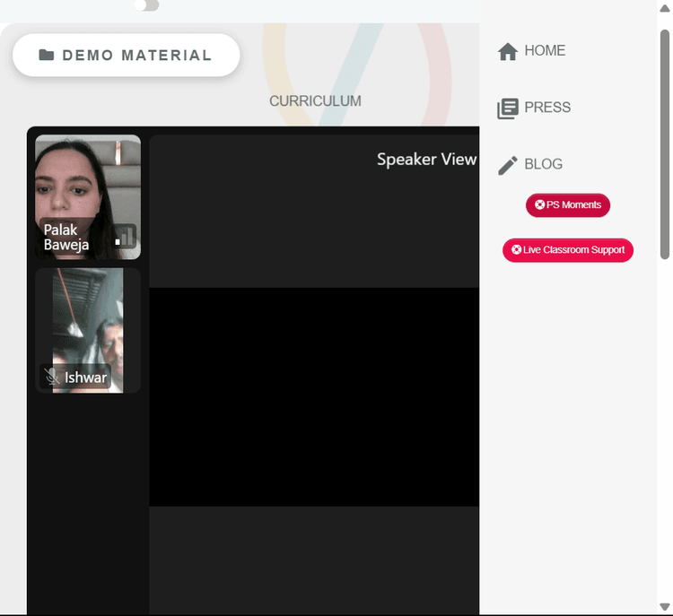
Task: Toggle the switch at the top
Action: click(x=146, y=5)
